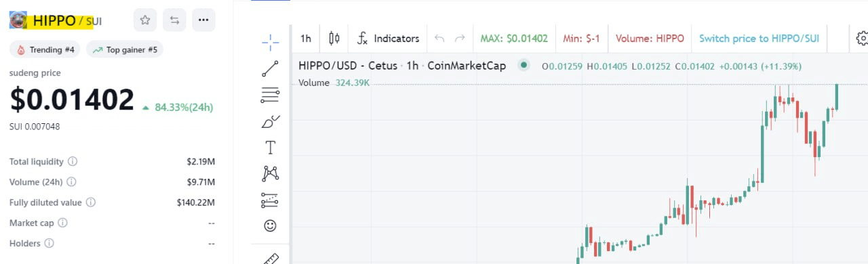The height and width of the screenshot is (264, 868).
Task: Select the trend line drawing tool
Action: tap(271, 68)
